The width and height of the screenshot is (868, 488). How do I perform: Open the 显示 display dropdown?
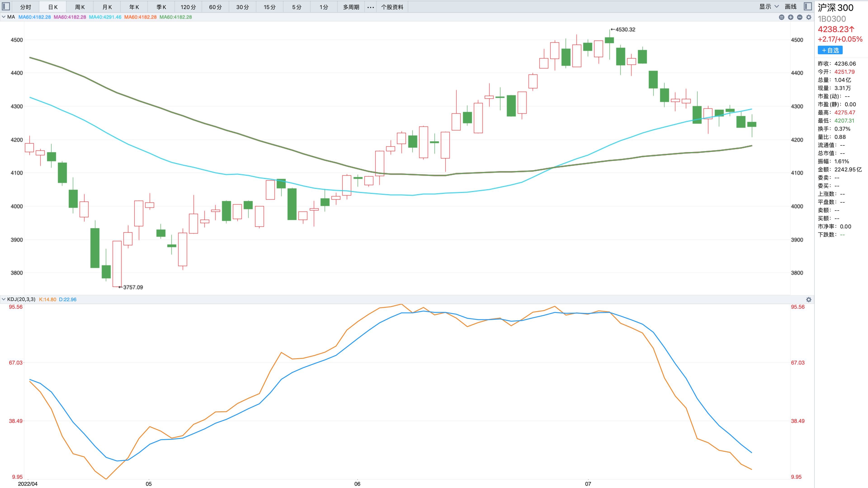click(x=769, y=7)
